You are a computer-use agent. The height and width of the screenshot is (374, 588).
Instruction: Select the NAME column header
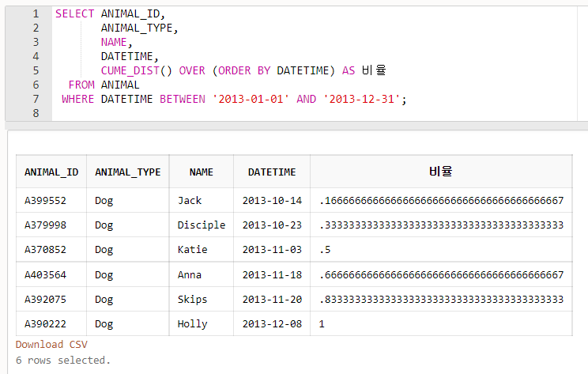[x=202, y=172]
